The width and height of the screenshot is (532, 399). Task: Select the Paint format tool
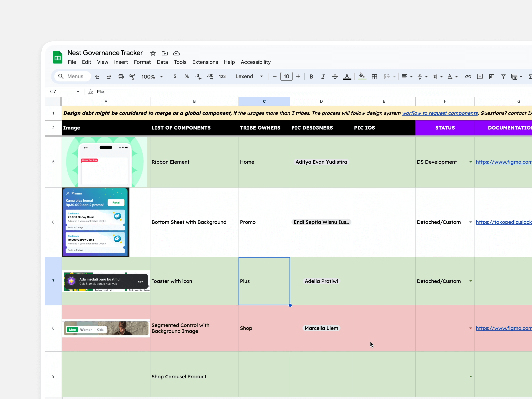(x=132, y=76)
